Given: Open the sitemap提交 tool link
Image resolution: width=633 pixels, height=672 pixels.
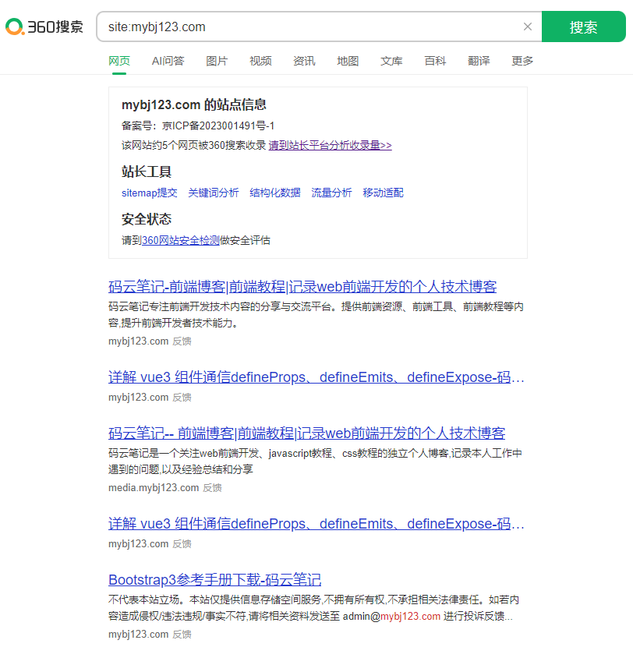Looking at the screenshot, I should click(150, 193).
